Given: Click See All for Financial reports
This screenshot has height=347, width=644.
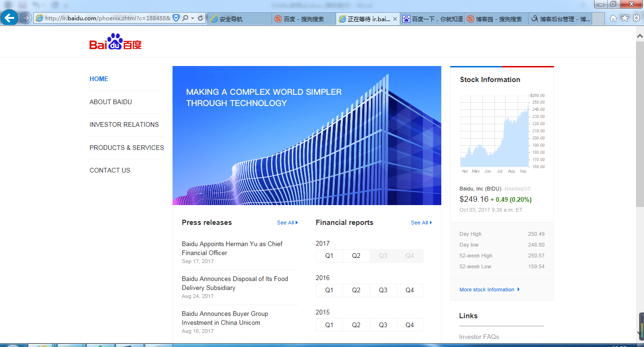Looking at the screenshot, I should [x=421, y=223].
